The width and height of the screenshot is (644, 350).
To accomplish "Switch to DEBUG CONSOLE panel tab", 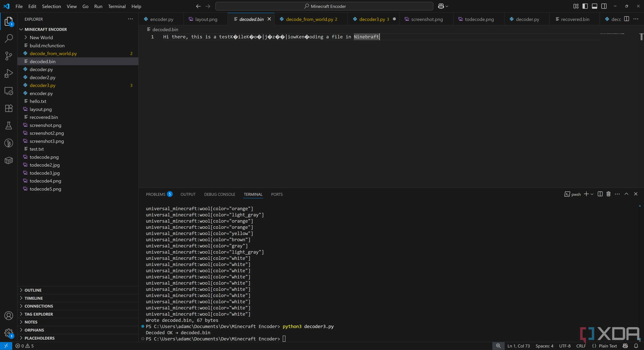I will point(220,194).
